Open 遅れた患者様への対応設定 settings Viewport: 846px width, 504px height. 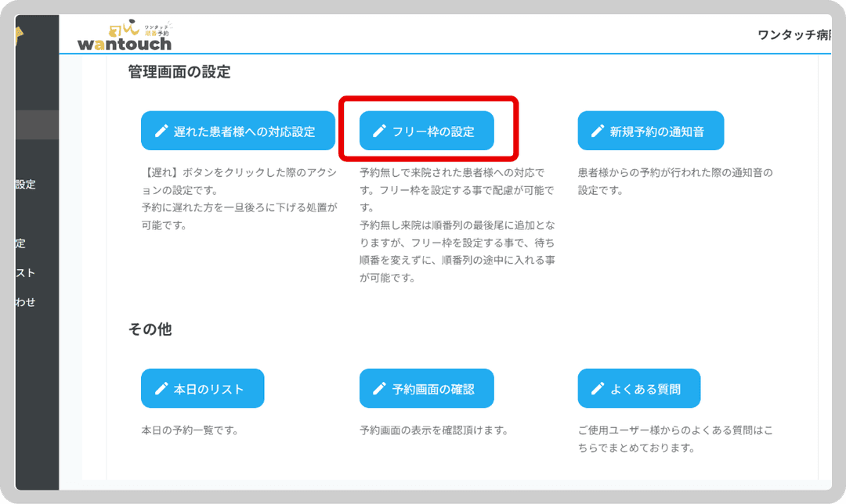(238, 131)
